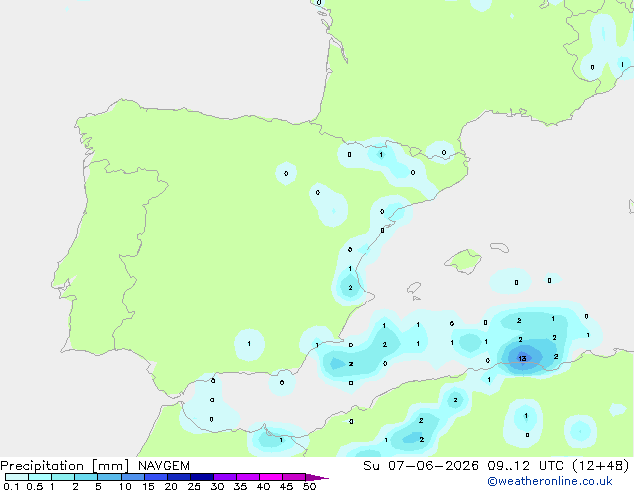Click the '45' legend scale label
The image size is (634, 490).
tap(286, 486)
